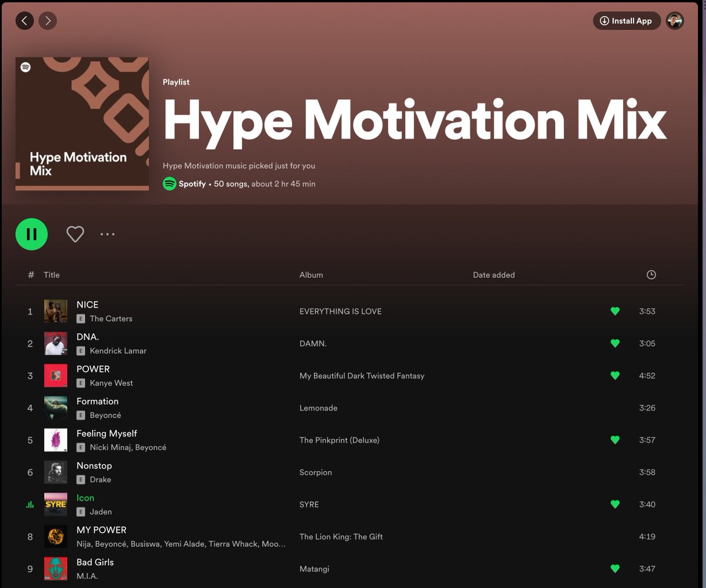Open album The Lion King: The Gift
This screenshot has width=706, height=588.
point(341,537)
